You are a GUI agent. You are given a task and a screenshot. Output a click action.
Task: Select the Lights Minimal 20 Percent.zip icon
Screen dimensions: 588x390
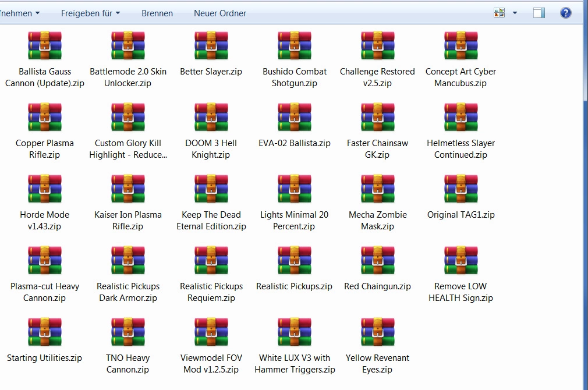tap(295, 189)
